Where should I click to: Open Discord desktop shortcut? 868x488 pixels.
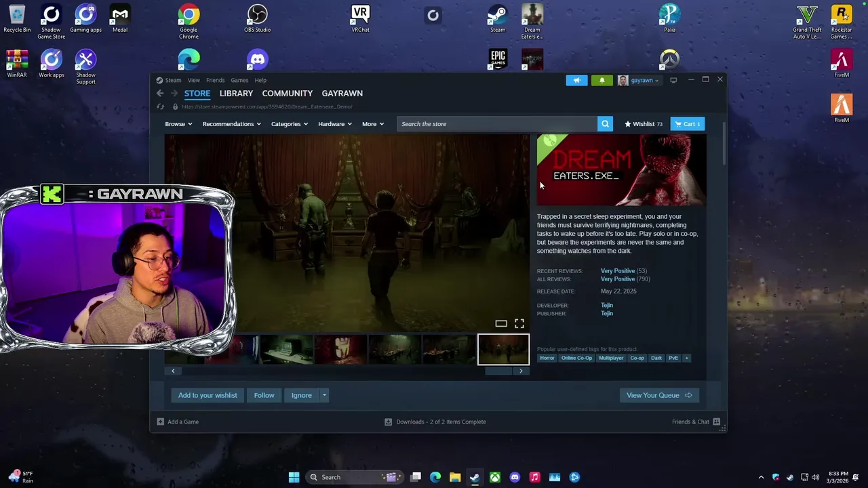click(x=258, y=60)
